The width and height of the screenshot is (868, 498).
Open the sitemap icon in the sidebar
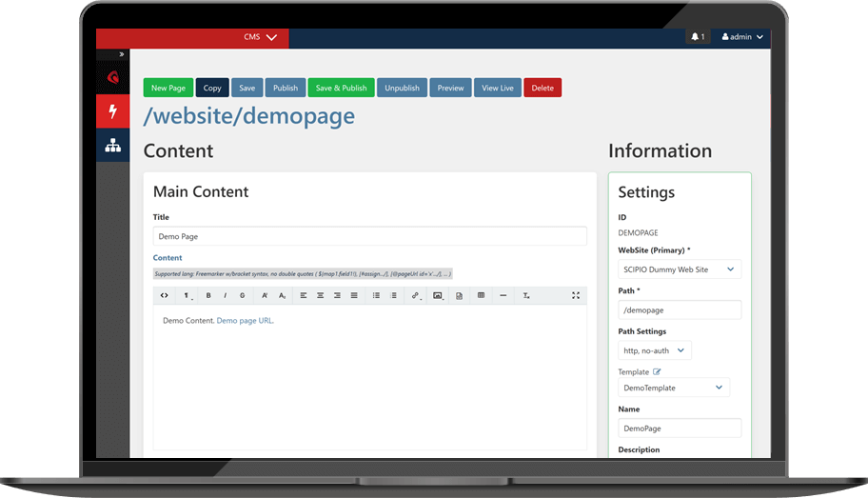[x=113, y=146]
